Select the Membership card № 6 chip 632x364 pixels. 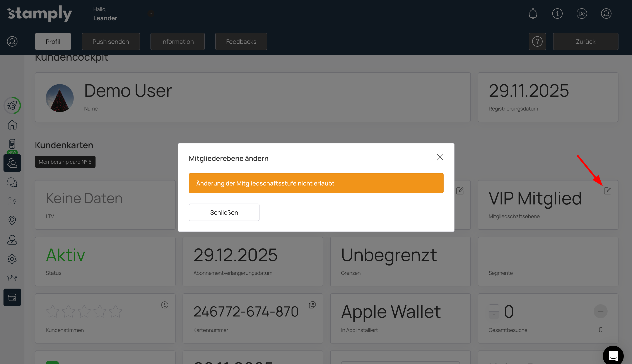(65, 162)
